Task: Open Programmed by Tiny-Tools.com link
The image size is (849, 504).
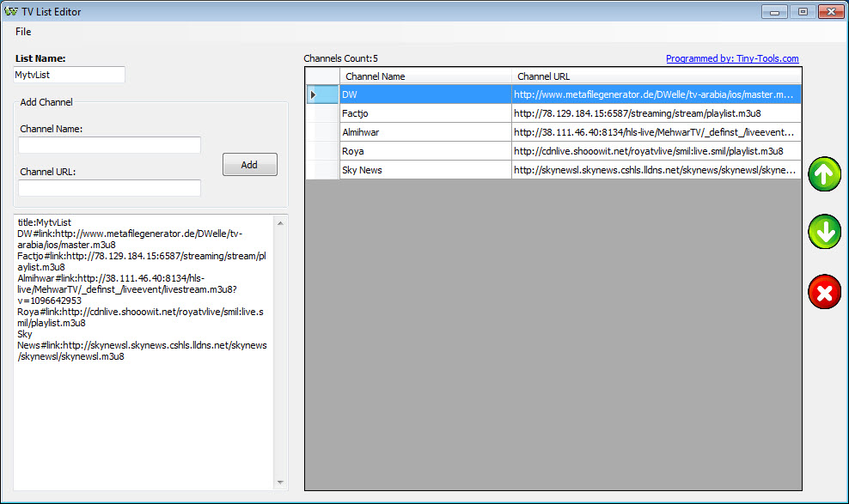Action: pos(732,58)
